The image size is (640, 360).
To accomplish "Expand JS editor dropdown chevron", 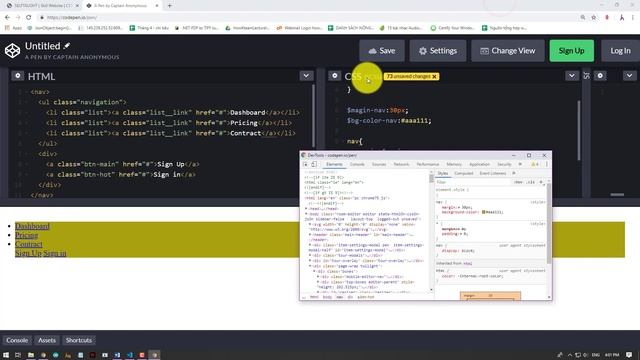I will click(x=629, y=76).
